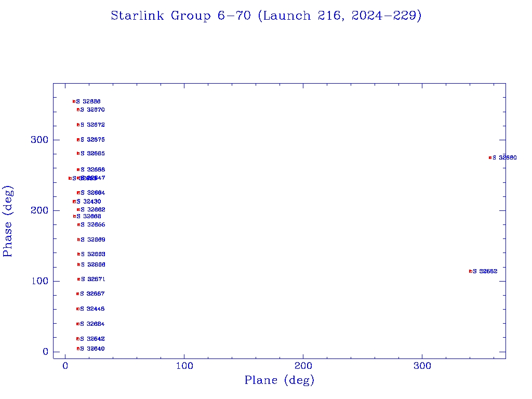Click the 'Plane (deg)' x-axis label
The height and width of the screenshot is (399, 532).
(x=279, y=380)
